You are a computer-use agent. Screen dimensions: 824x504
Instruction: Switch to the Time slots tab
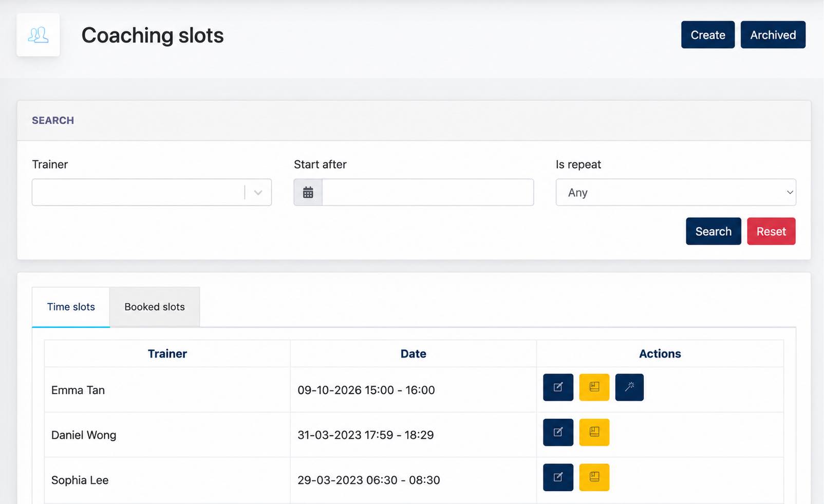(x=71, y=307)
